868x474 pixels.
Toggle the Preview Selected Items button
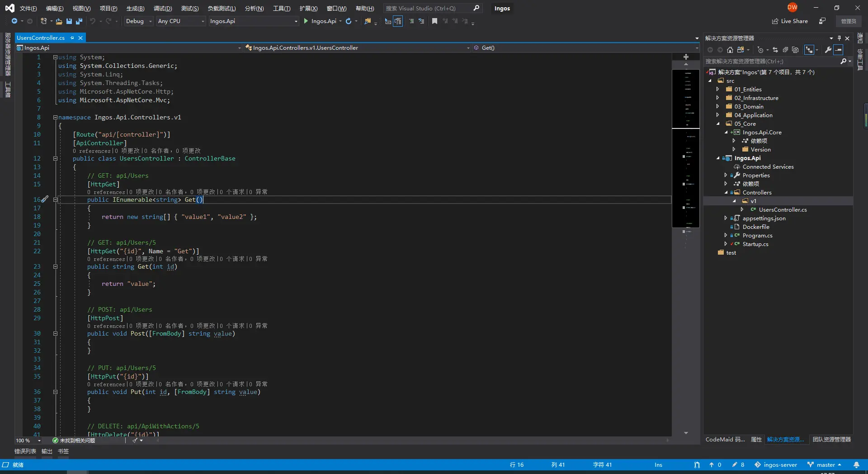pyautogui.click(x=839, y=50)
